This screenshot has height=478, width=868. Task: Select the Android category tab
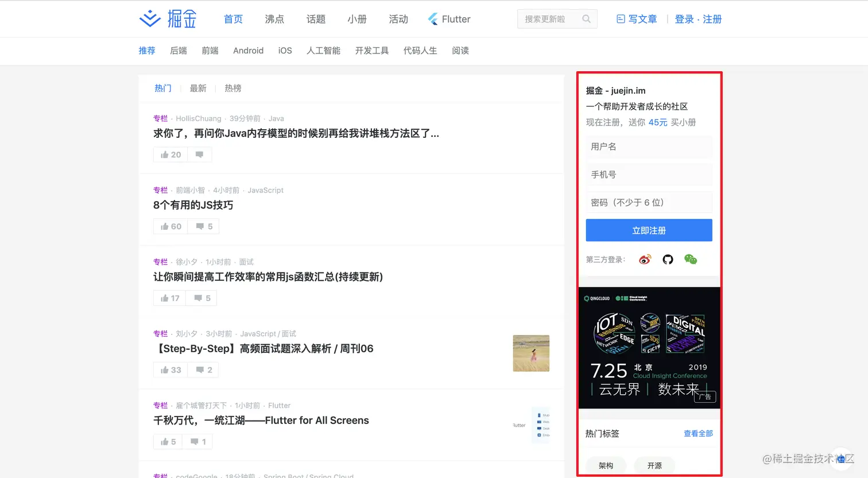coord(248,51)
